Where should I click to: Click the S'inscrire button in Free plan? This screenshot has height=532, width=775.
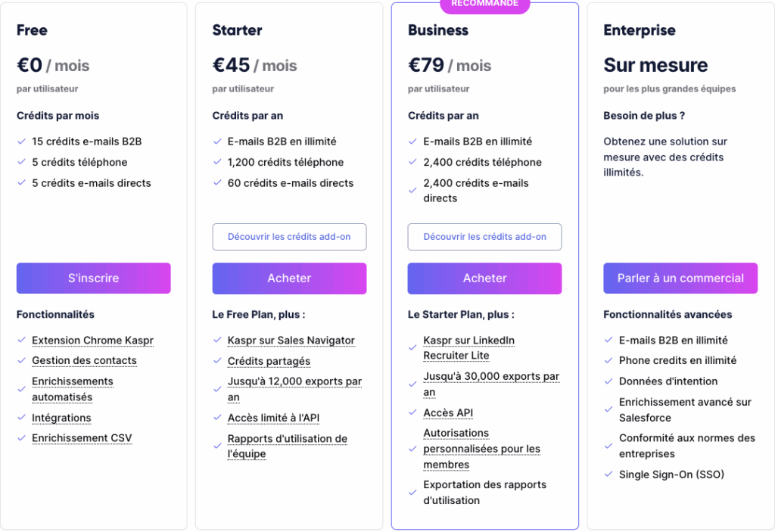coord(93,278)
